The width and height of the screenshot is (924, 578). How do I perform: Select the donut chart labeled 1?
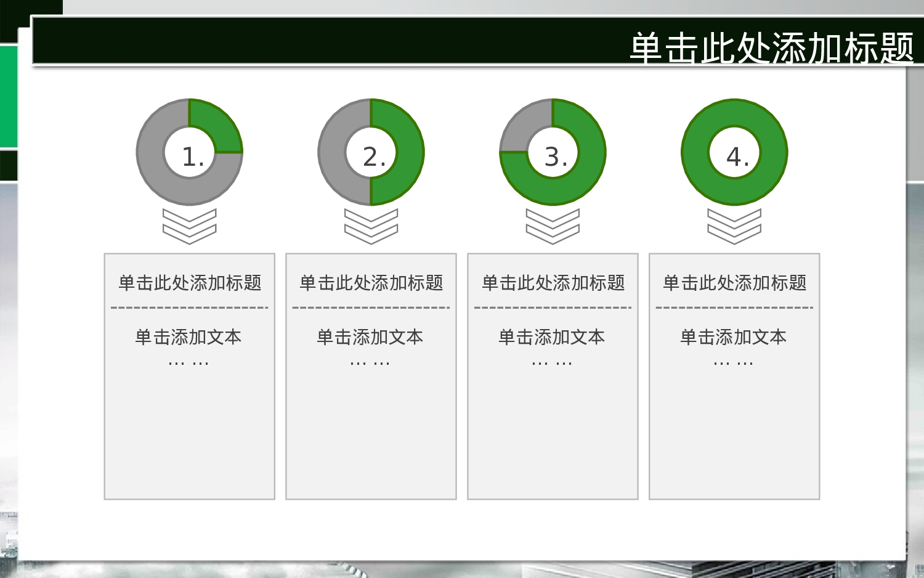[x=189, y=152]
